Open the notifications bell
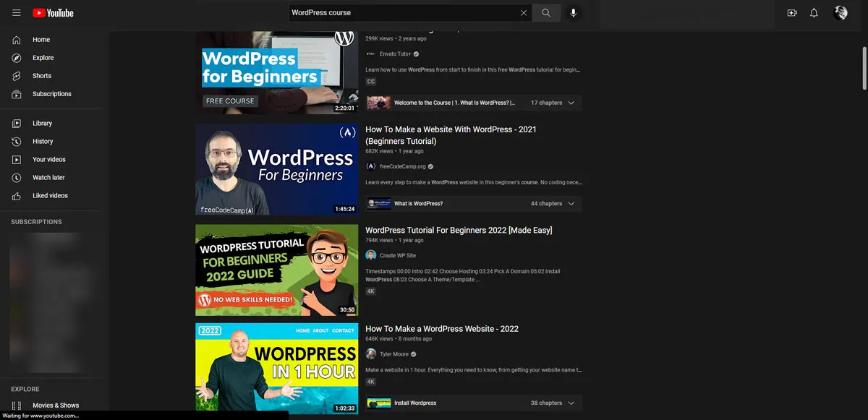868x420 pixels. pos(814,13)
